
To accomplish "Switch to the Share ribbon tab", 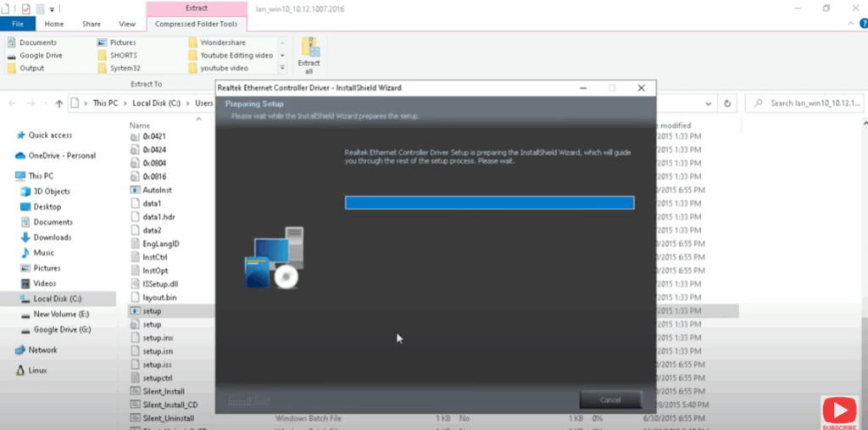I will (x=92, y=24).
